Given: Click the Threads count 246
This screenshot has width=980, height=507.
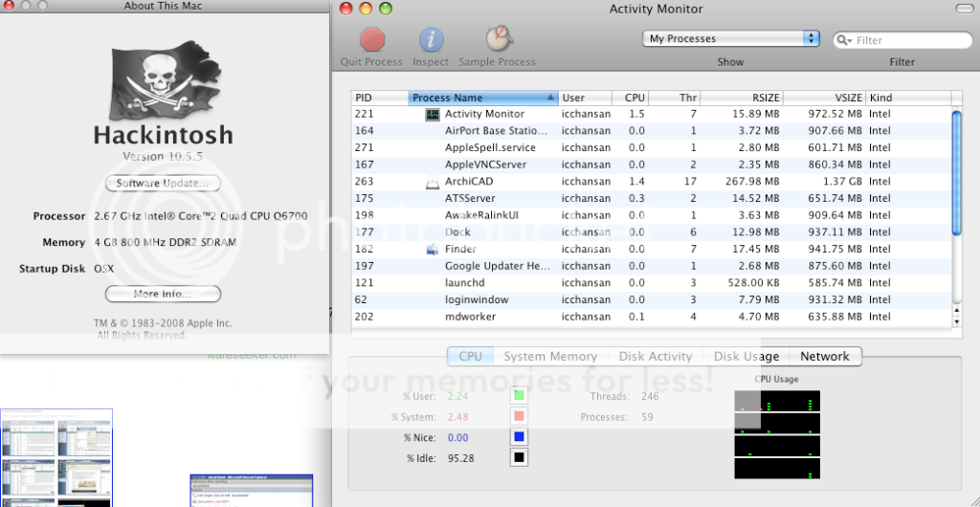Looking at the screenshot, I should point(650,396).
